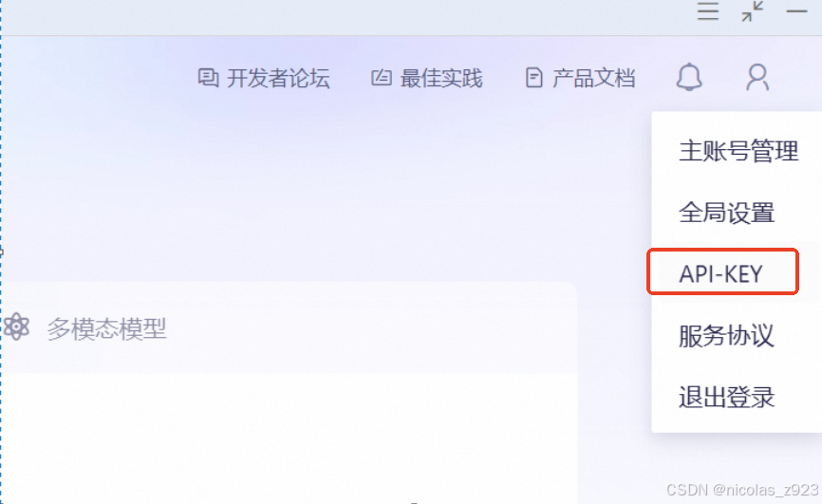Click the user profile avatar icon

coord(757,78)
